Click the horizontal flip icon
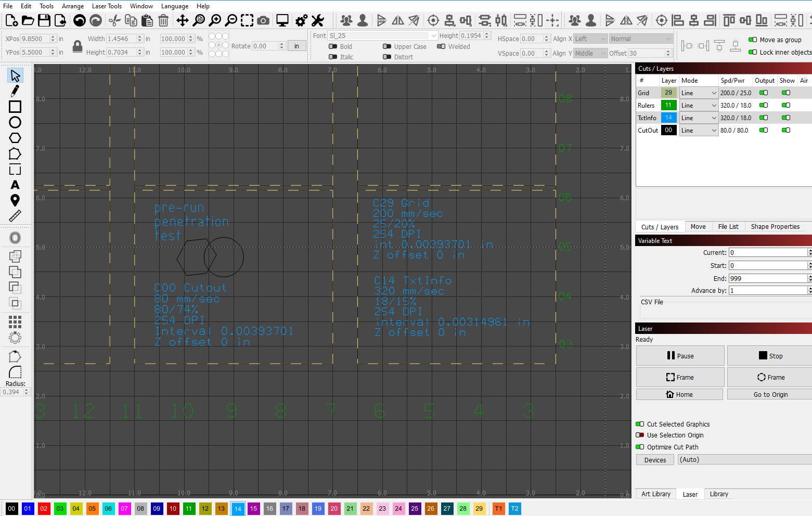Viewport: 812px width, 516px height. click(397, 20)
